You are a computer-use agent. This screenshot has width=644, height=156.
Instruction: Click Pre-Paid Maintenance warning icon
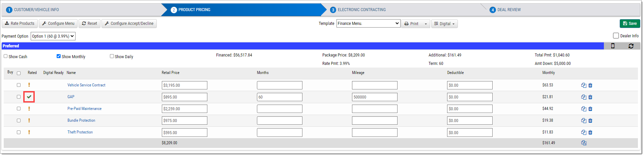pyautogui.click(x=29, y=109)
